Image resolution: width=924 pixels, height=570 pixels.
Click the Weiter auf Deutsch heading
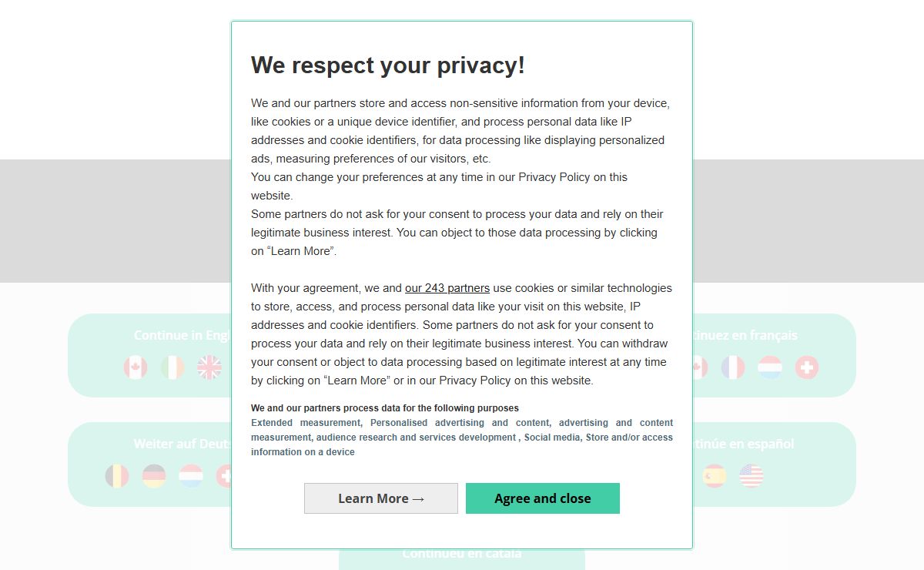tap(182, 444)
